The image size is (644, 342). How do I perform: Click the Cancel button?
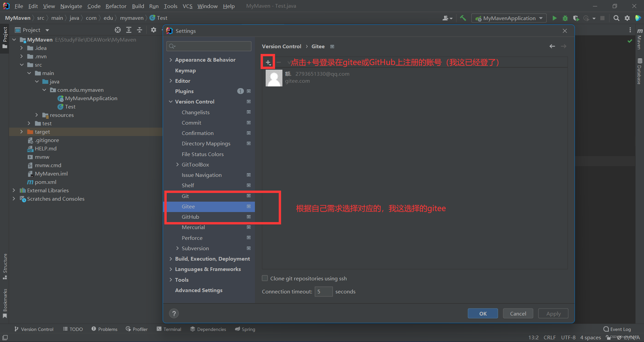click(518, 314)
